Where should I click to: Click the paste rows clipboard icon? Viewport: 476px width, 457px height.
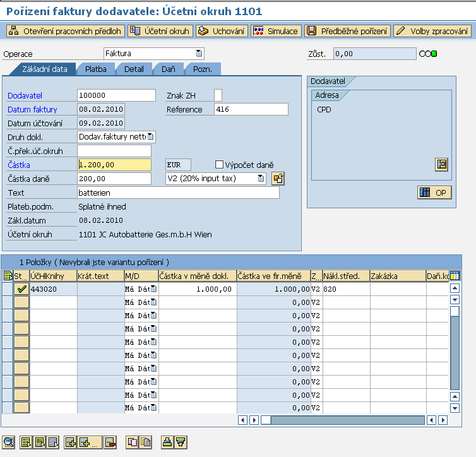tap(146, 442)
